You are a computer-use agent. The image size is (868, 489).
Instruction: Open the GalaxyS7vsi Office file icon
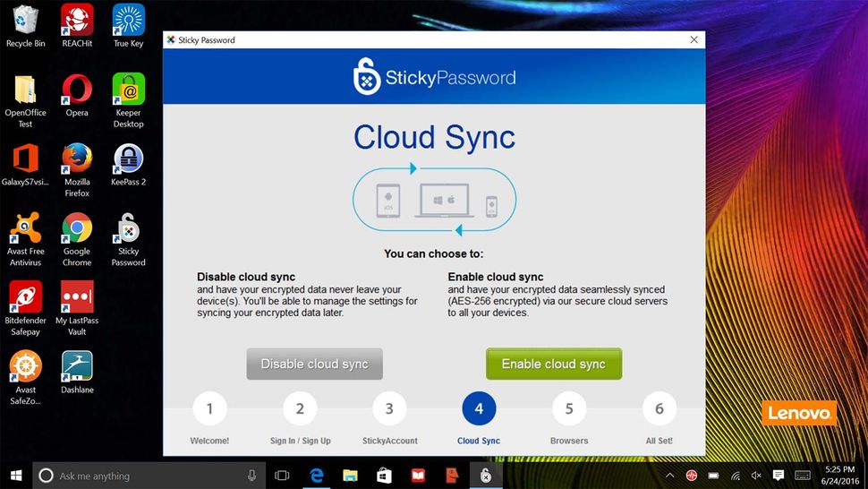(x=25, y=165)
